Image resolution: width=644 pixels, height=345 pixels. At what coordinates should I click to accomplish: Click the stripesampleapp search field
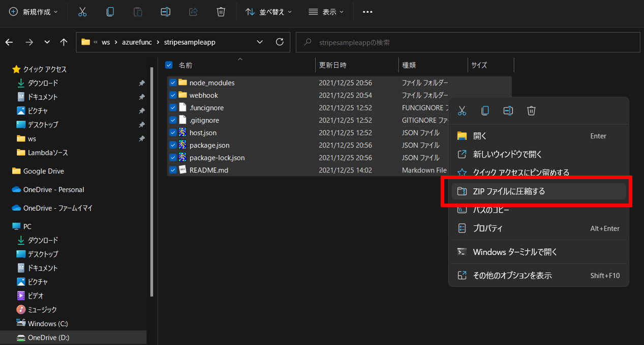click(468, 42)
